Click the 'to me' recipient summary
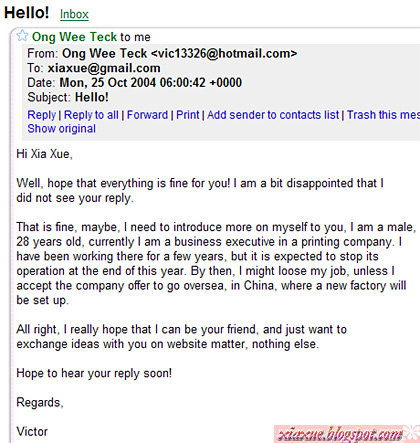Image resolution: width=420 pixels, height=443 pixels. (x=135, y=37)
